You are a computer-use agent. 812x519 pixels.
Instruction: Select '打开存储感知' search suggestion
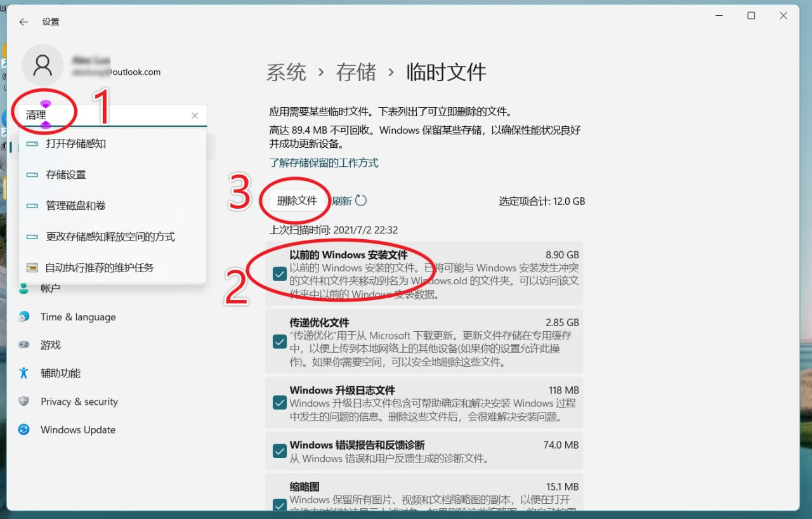pos(76,143)
